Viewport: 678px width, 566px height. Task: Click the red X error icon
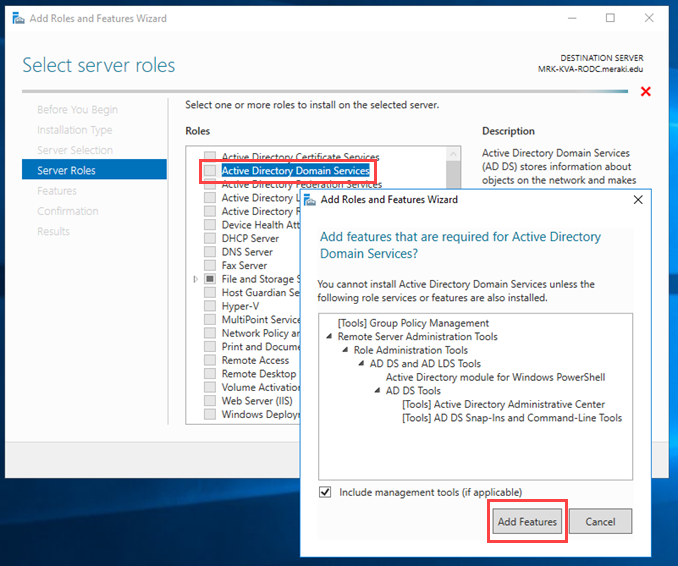click(x=645, y=92)
